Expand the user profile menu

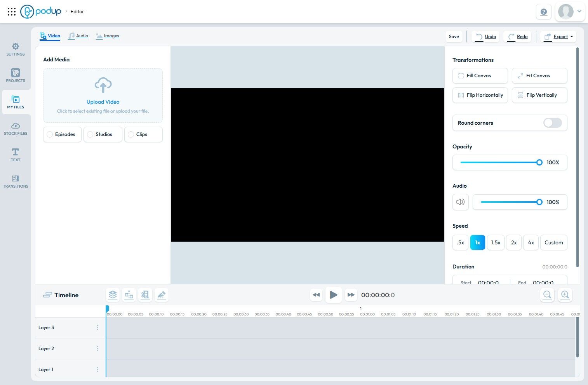pos(570,12)
